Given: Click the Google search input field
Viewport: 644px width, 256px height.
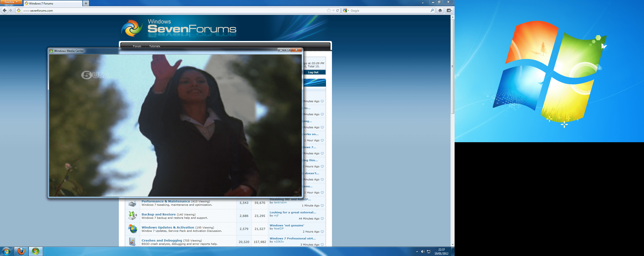Looking at the screenshot, I should [x=389, y=10].
